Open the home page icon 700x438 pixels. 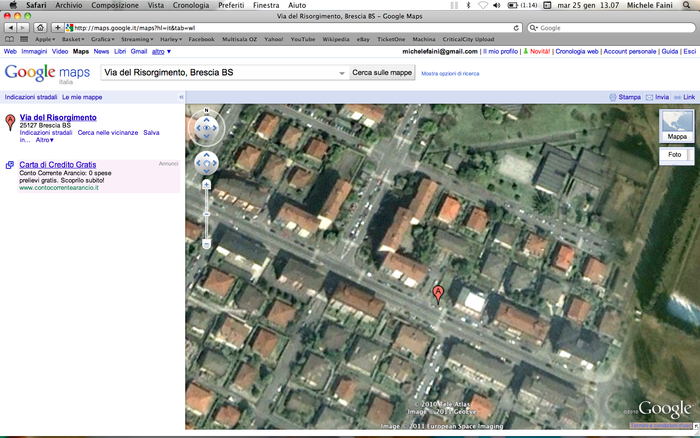click(x=40, y=28)
